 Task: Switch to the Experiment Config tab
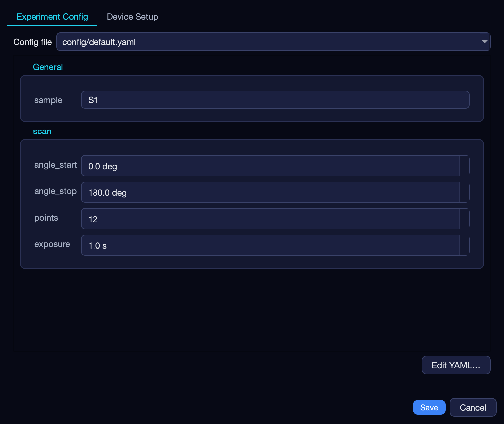click(x=52, y=17)
